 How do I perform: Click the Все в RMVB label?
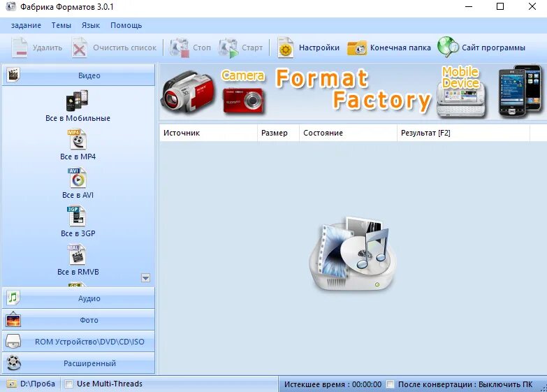(x=78, y=272)
